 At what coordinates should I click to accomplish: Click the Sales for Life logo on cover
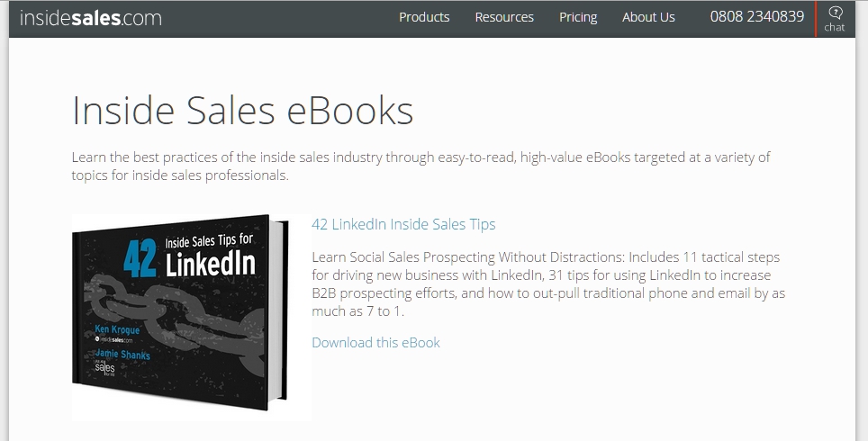[x=104, y=367]
